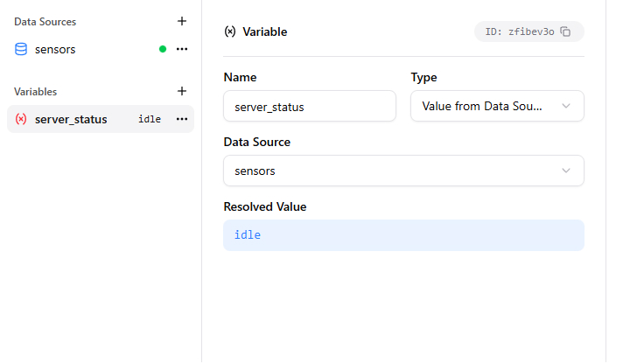This screenshot has height=363, width=644.
Task: Click the green status dot for sensors
Action: [x=163, y=49]
